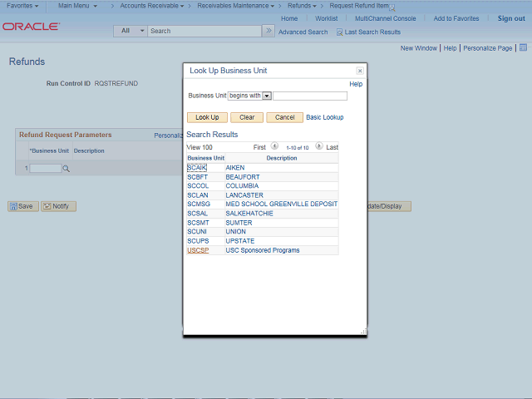Image resolution: width=532 pixels, height=399 pixels.
Task: Click Add to Favorites
Action: 456,18
